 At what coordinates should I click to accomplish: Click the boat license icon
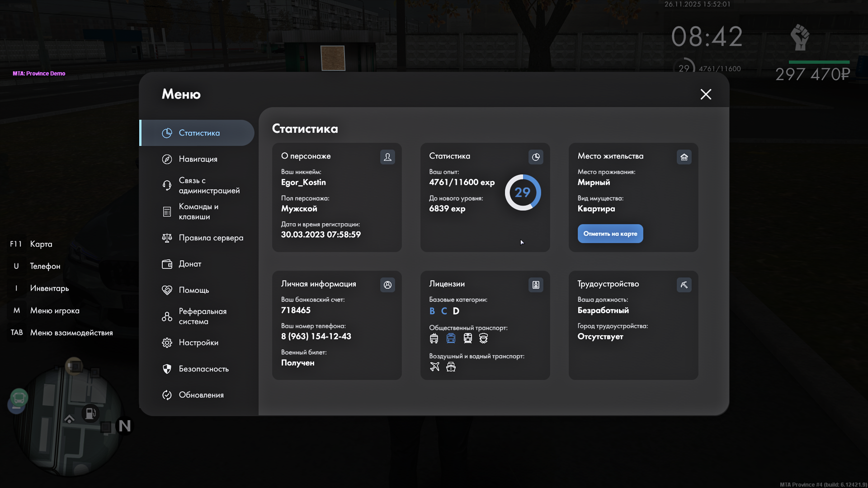pyautogui.click(x=451, y=366)
